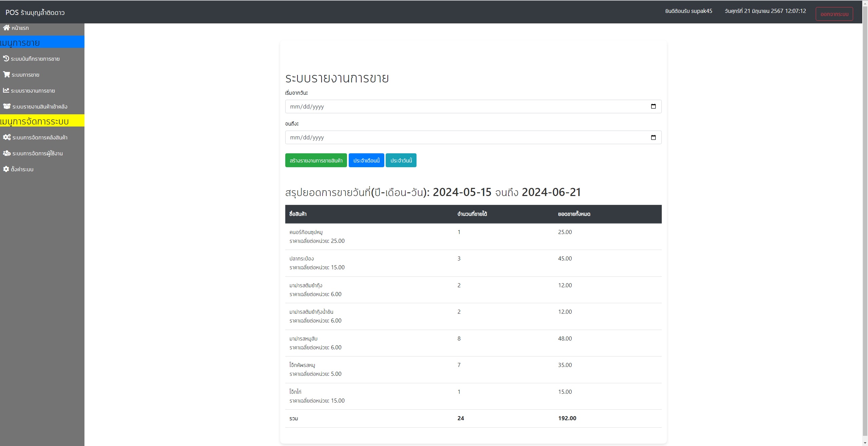The height and width of the screenshot is (446, 868).
Task: Click the red logout button
Action: click(834, 14)
